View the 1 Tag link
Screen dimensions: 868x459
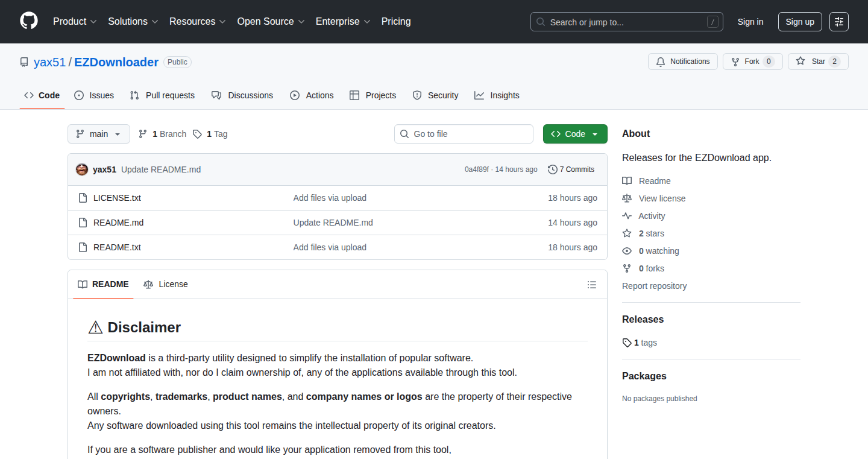(210, 134)
